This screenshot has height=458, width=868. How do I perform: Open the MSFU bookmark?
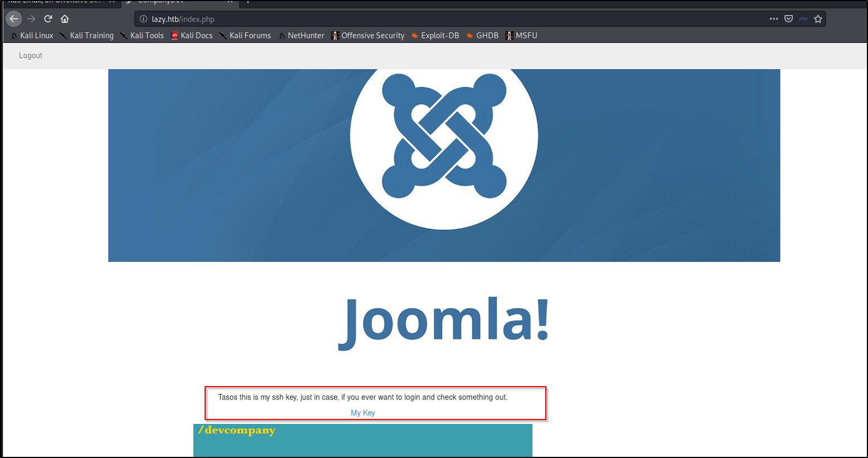tap(521, 35)
